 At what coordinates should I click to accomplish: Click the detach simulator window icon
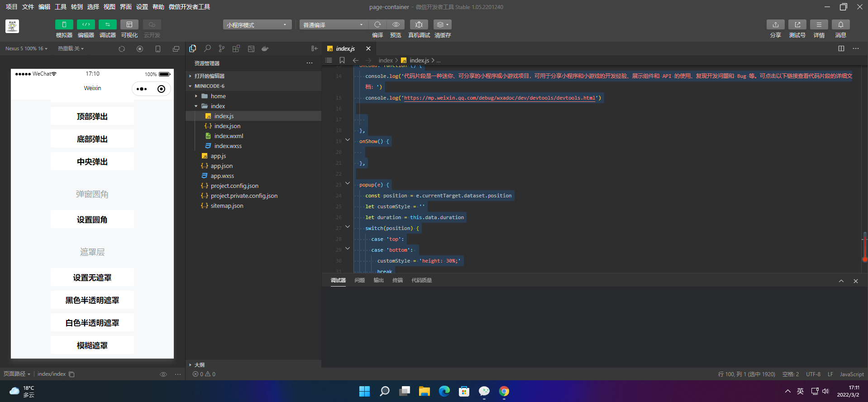pos(176,49)
